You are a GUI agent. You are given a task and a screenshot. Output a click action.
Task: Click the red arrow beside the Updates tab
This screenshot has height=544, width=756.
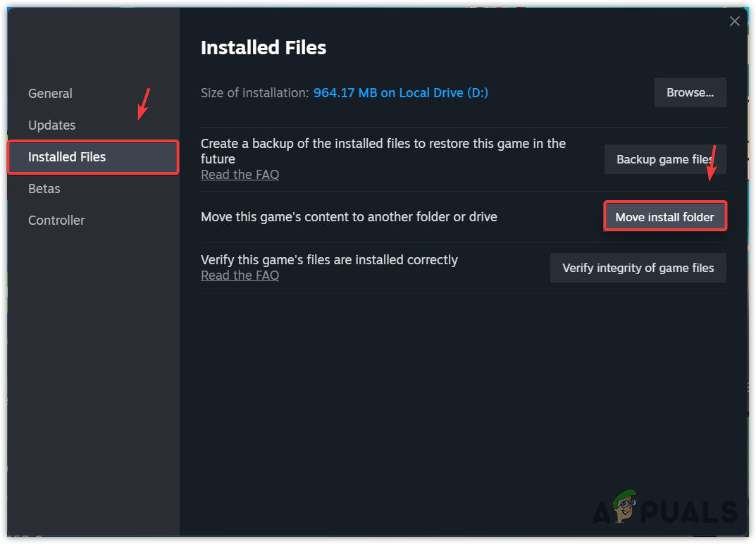pos(144,104)
